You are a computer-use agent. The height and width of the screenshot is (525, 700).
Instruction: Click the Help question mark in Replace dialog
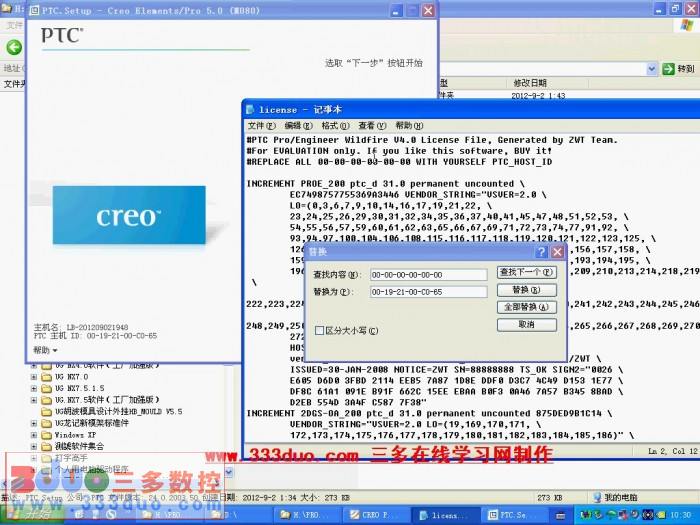point(541,252)
